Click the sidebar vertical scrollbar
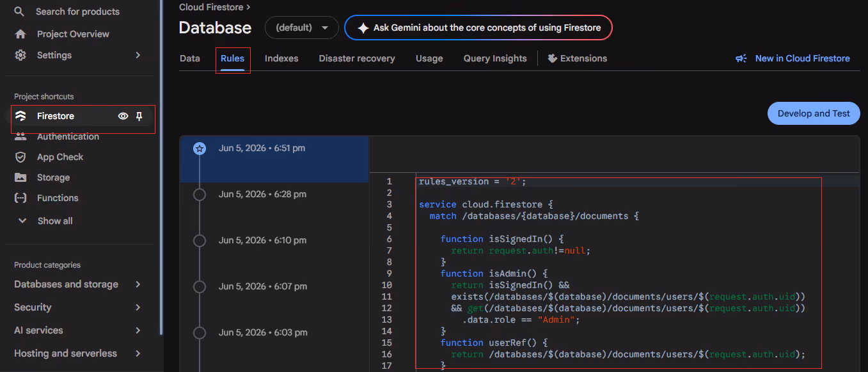 click(161, 166)
